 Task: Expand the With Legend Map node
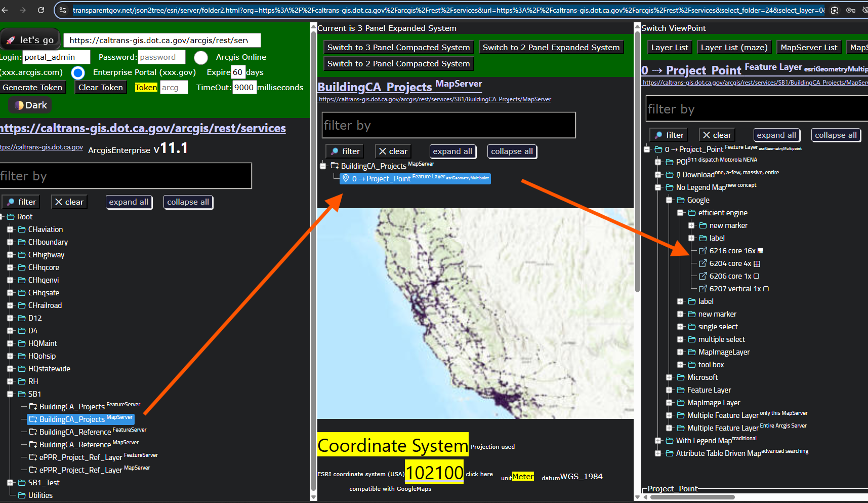(658, 441)
